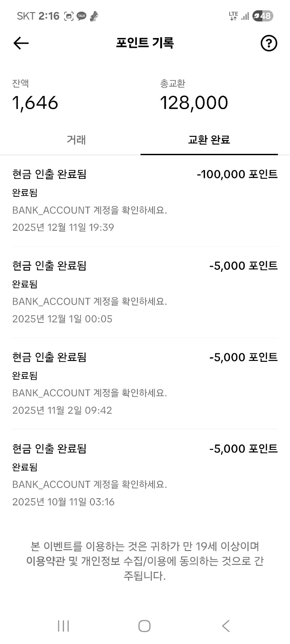This screenshot has height=644, width=290.
Task: Tap the screenshot notification icon in status bar
Action: (69, 17)
